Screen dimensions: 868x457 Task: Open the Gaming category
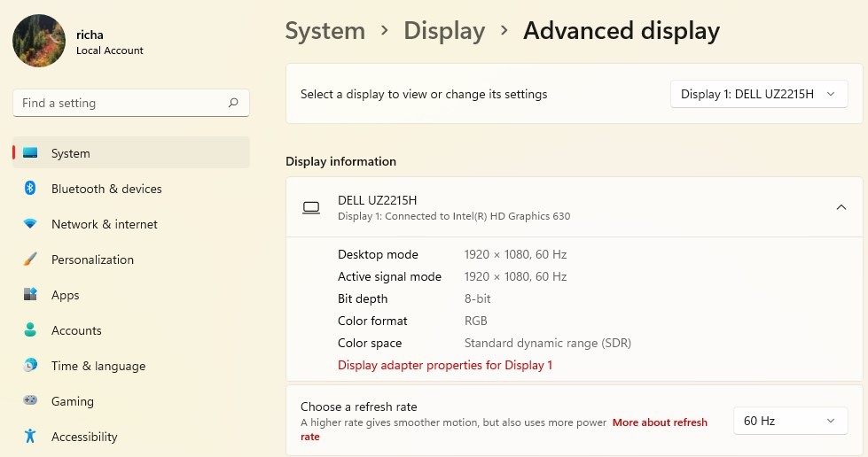click(131, 400)
